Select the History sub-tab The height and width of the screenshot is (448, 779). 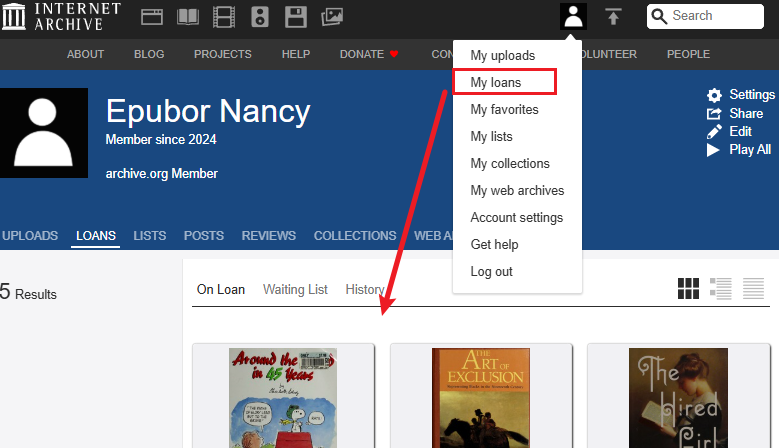coord(365,290)
